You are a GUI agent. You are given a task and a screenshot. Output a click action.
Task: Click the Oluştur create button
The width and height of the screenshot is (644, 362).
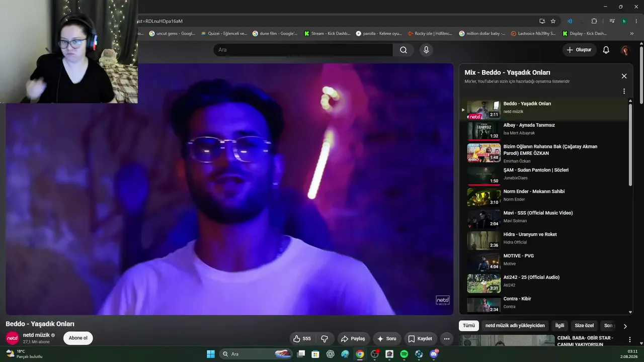pos(579,50)
